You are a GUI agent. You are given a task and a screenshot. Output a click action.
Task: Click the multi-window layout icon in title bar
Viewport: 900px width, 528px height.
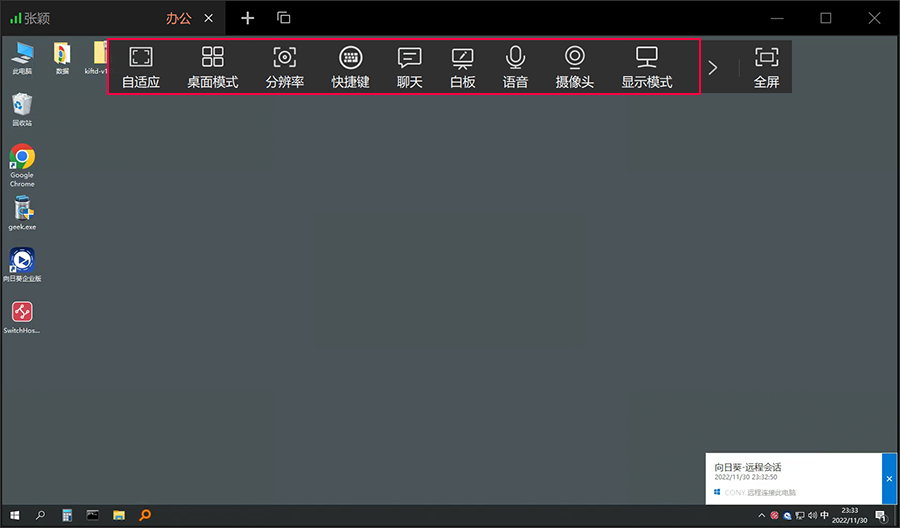(x=284, y=18)
